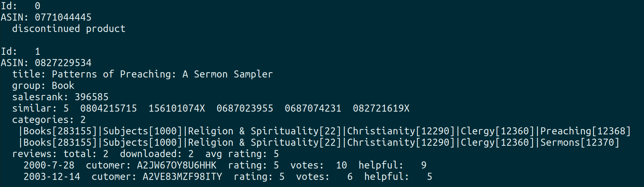Click the review date 2000-7-28
The image size is (644, 187).
tap(49, 165)
